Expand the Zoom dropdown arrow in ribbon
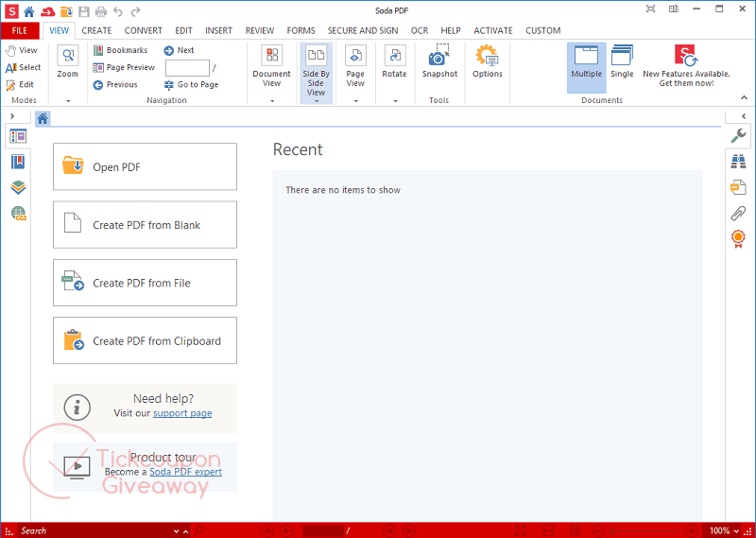 click(68, 101)
